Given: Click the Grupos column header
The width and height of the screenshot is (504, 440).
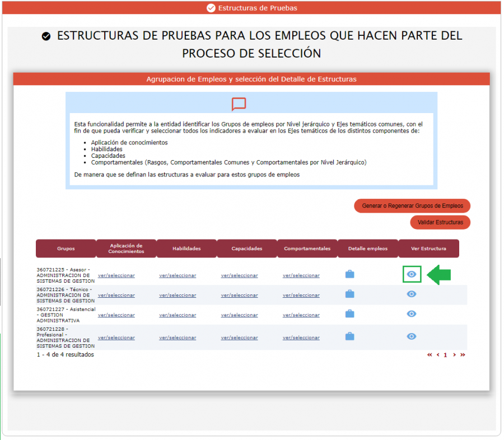Looking at the screenshot, I should 66,249.
